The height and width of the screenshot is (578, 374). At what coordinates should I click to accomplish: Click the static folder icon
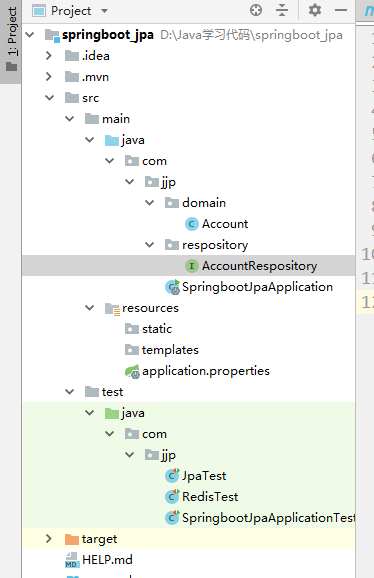pyautogui.click(x=132, y=329)
